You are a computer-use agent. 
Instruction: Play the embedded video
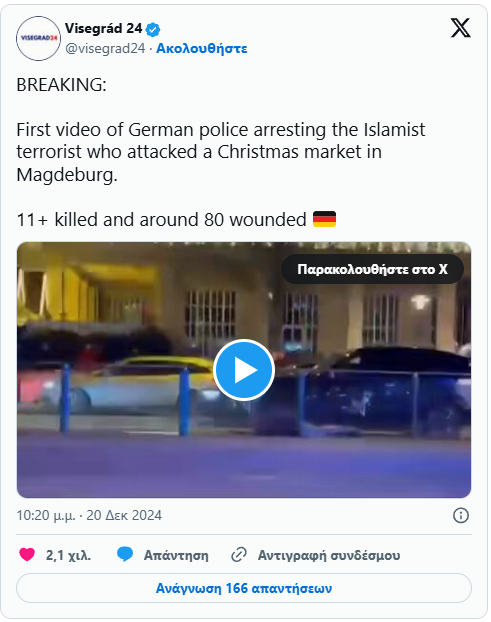pos(244,370)
